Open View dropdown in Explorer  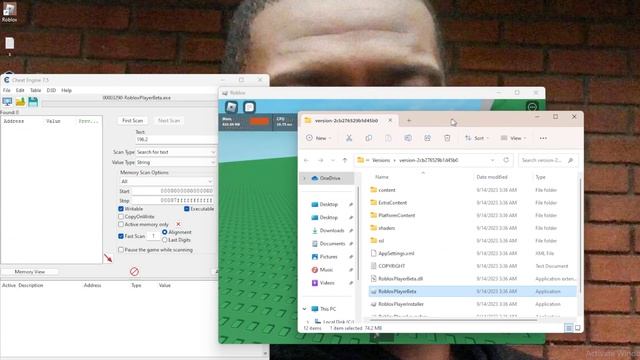pos(513,138)
